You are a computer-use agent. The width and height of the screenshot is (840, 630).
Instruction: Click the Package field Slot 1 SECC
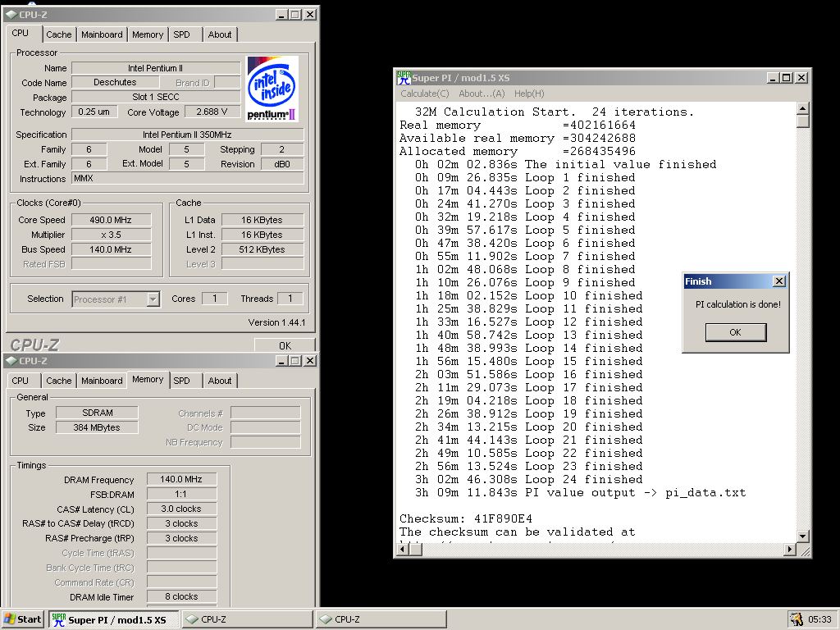[x=156, y=97]
